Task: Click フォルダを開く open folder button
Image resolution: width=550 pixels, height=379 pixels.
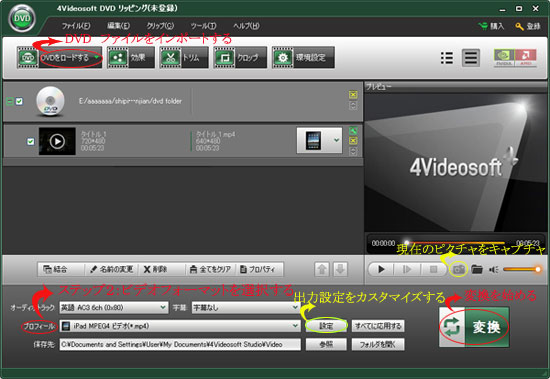Action: tap(378, 344)
